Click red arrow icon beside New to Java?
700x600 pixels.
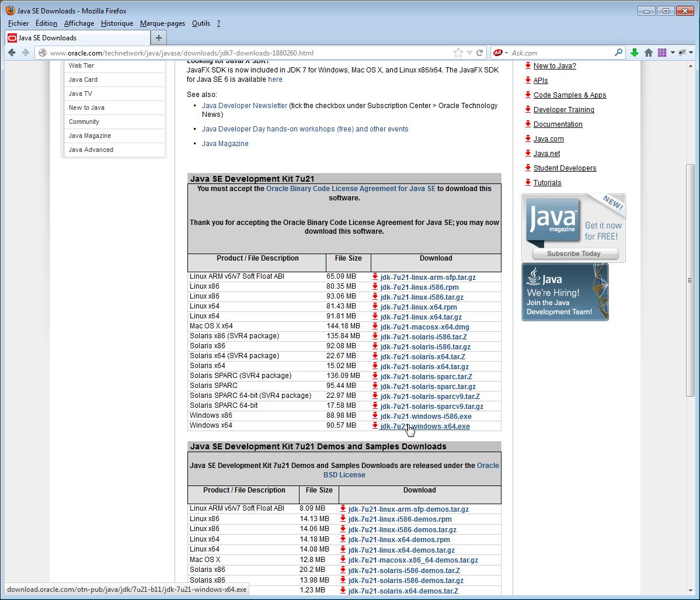(x=528, y=65)
